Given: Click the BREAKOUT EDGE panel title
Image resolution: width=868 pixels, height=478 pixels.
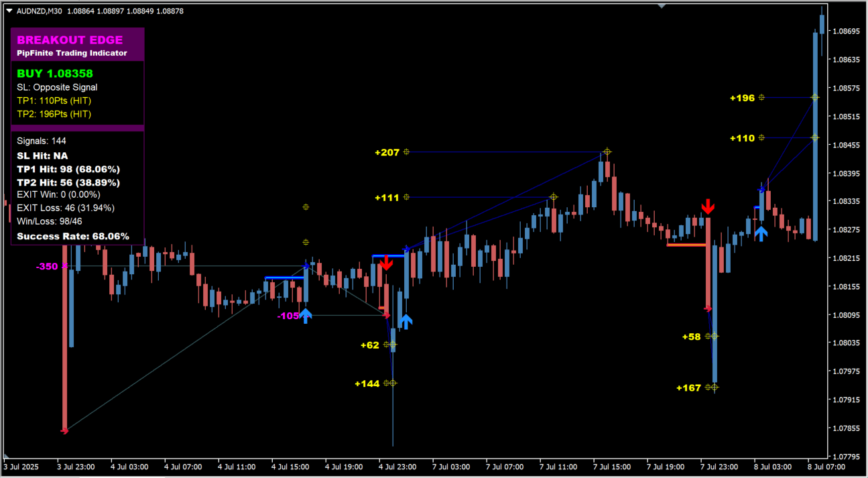Looking at the screenshot, I should tap(70, 40).
